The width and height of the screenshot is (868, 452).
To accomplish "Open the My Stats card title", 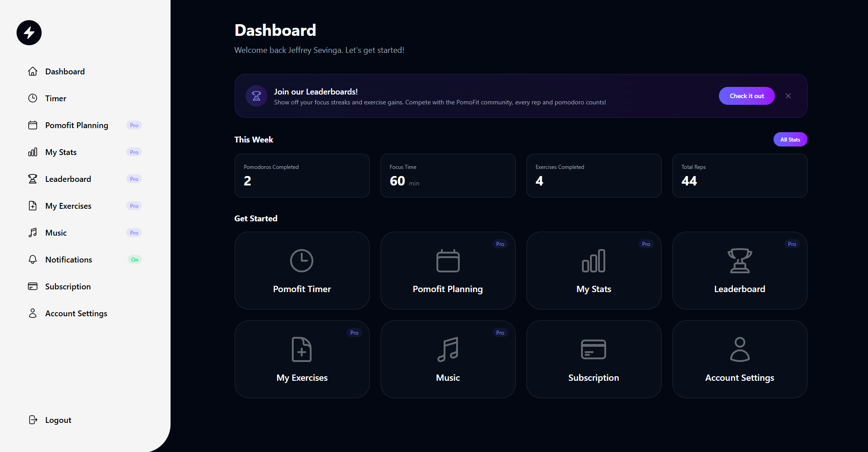I will coord(594,289).
